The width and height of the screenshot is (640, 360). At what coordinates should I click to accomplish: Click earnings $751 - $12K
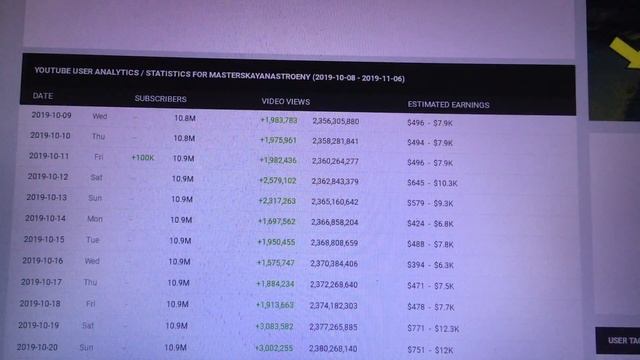tap(430, 350)
